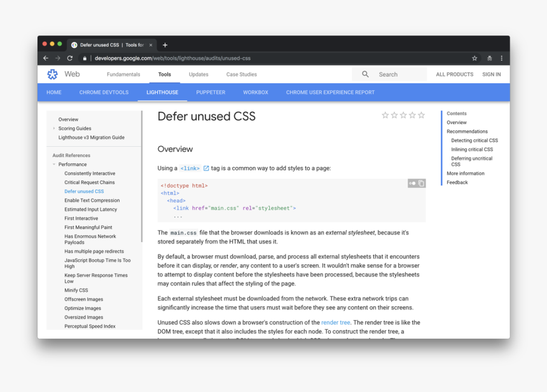547x392 pixels.
Task: Open Critical Request Chains audit page
Action: (x=89, y=182)
